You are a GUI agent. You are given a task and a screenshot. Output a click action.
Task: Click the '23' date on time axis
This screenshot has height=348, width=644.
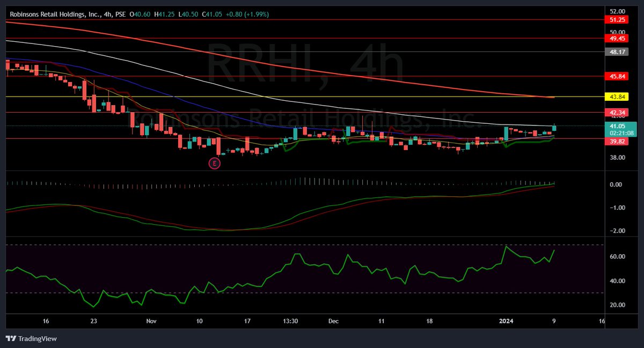click(94, 321)
